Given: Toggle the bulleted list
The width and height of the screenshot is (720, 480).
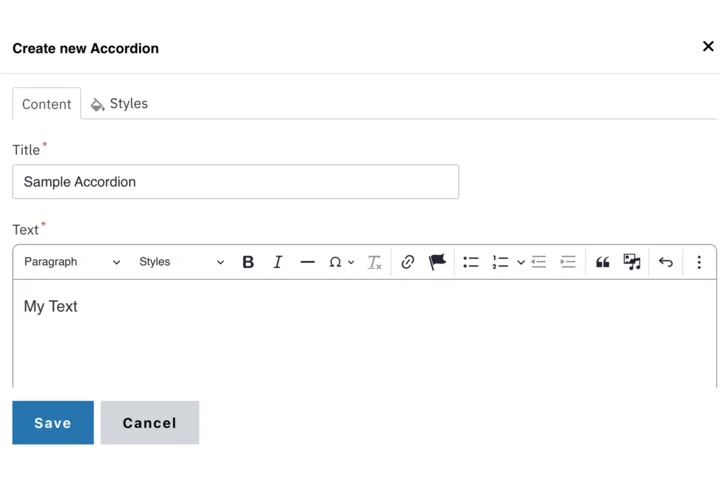Looking at the screenshot, I should (x=470, y=262).
